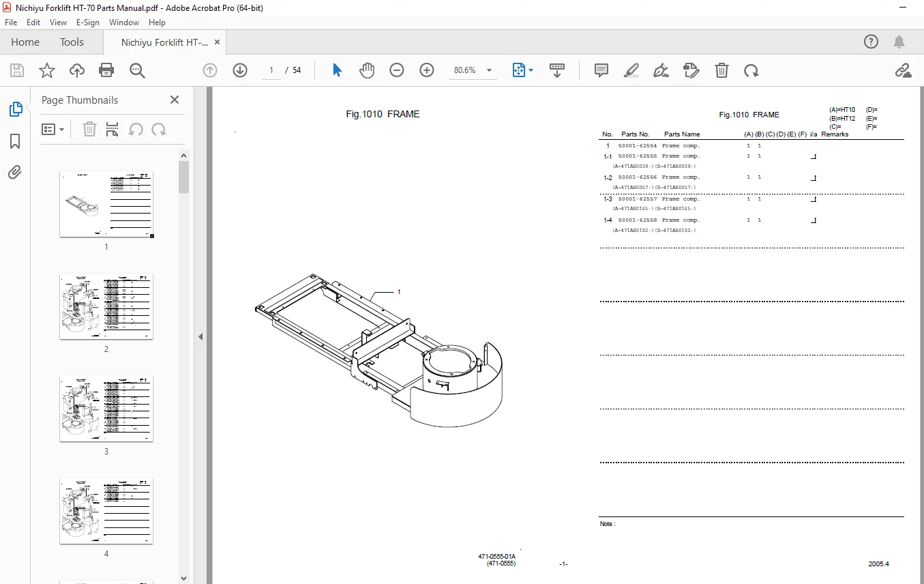Select page 3 thumbnail
The height and width of the screenshot is (584, 924).
tap(106, 409)
